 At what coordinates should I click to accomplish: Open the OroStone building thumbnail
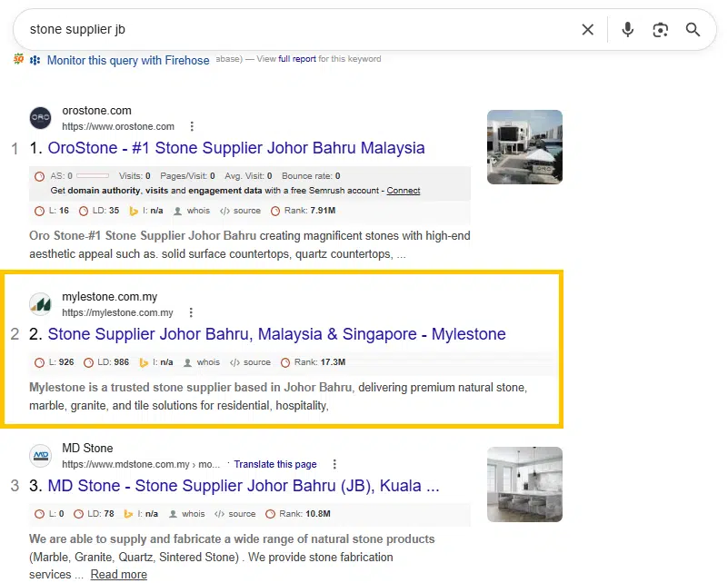524,147
